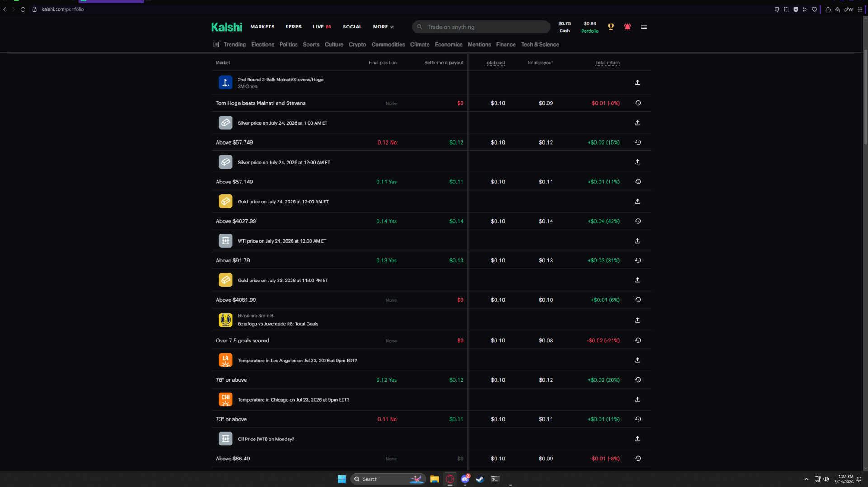Share the Chicago temperature market
This screenshot has height=487, width=868.
[x=637, y=399]
